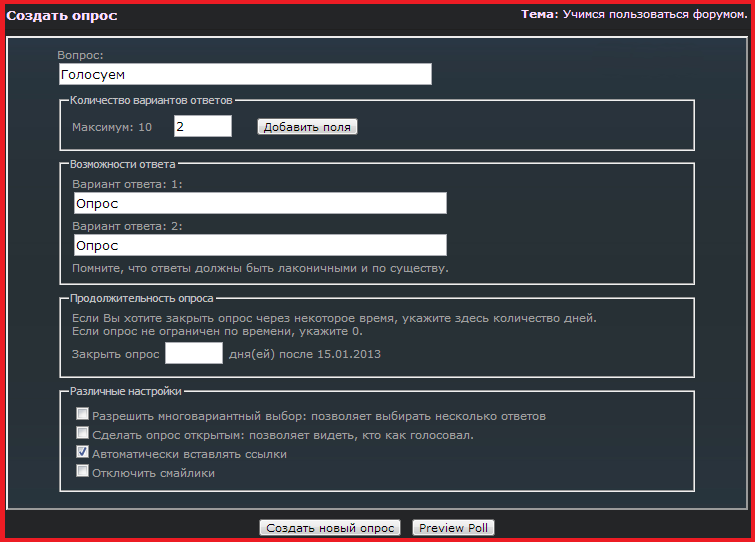Image resolution: width=755 pixels, height=542 pixels.
Task: Enable 'Разрешить многовариантный выбор' checkbox
Action: click(x=82, y=413)
